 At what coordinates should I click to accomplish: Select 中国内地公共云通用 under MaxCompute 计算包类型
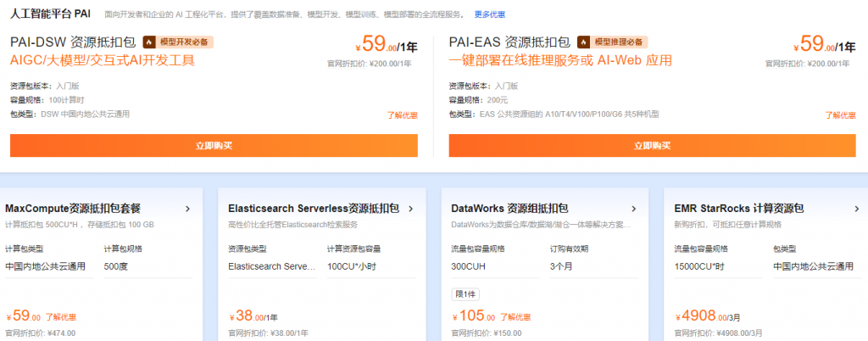[46, 266]
